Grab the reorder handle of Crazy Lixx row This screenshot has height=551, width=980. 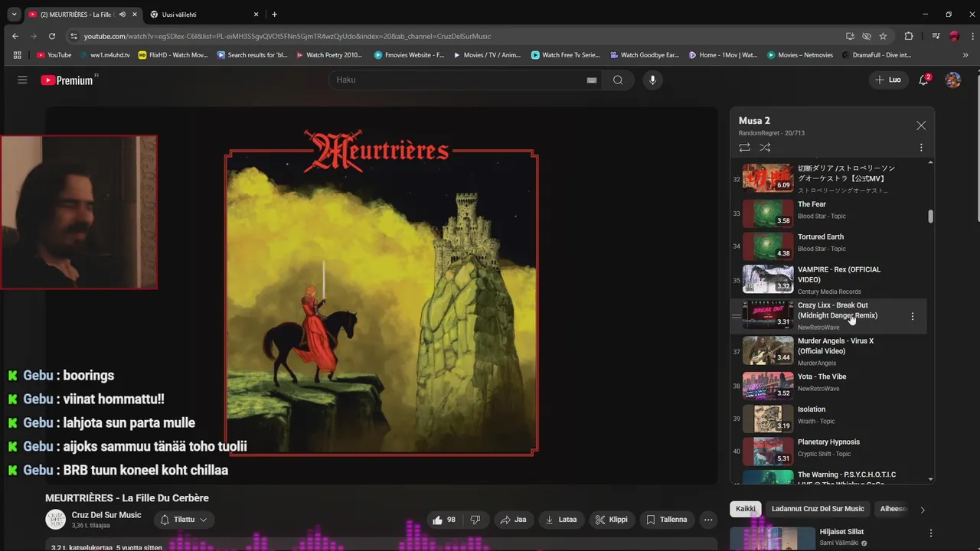(736, 316)
